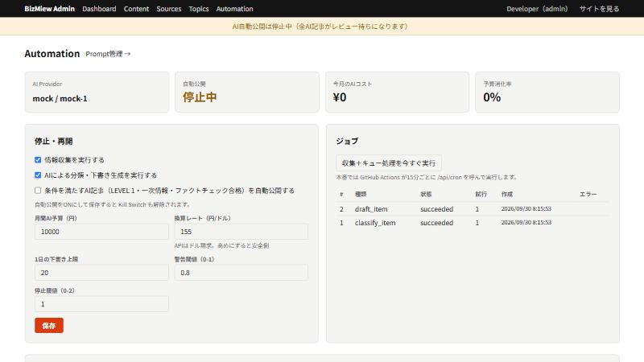The image size is (644, 362).
Task: Click the 状態 column header
Action: pyautogui.click(x=426, y=194)
